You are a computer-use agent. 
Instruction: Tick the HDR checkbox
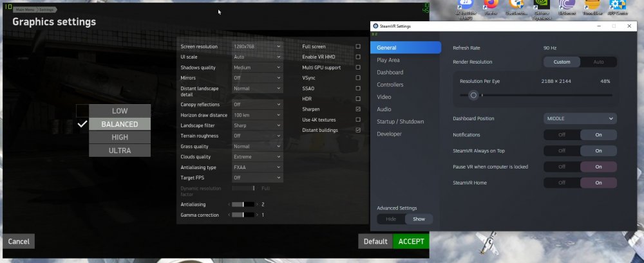tap(358, 99)
